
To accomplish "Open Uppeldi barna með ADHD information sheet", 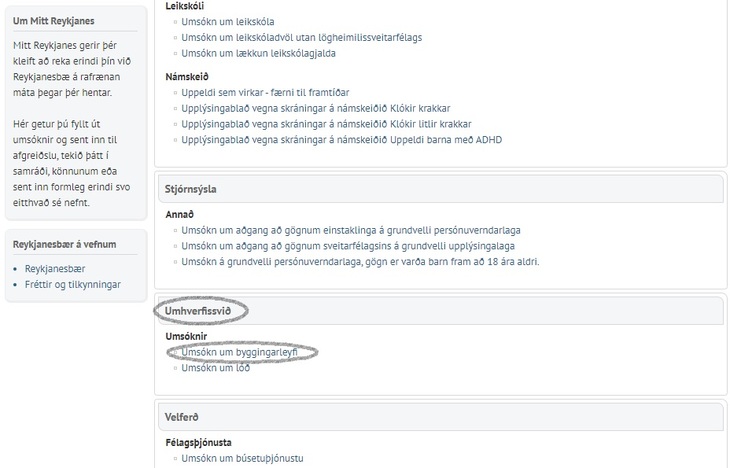I will (x=342, y=140).
